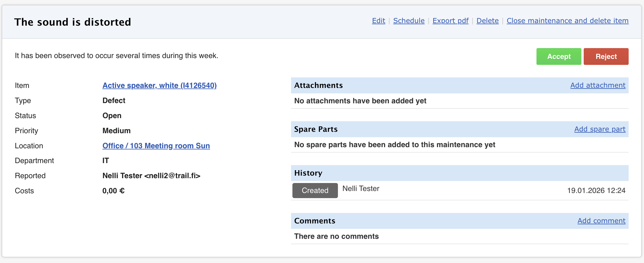
Task: Click the Priority value Medium
Action: (x=116, y=131)
